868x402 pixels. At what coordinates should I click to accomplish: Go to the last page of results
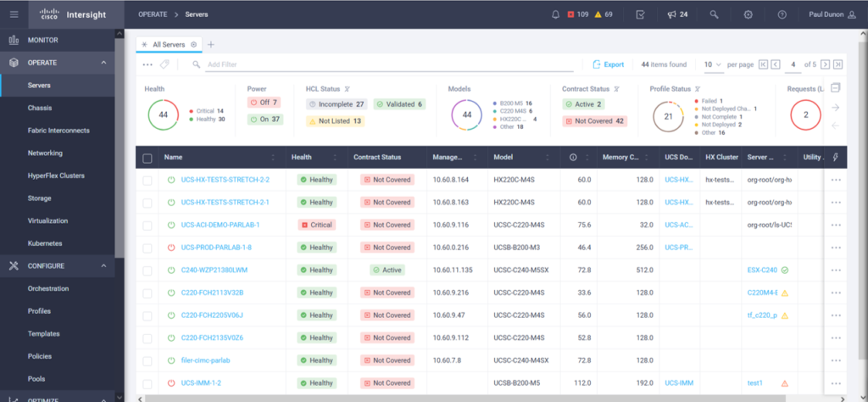(838, 64)
